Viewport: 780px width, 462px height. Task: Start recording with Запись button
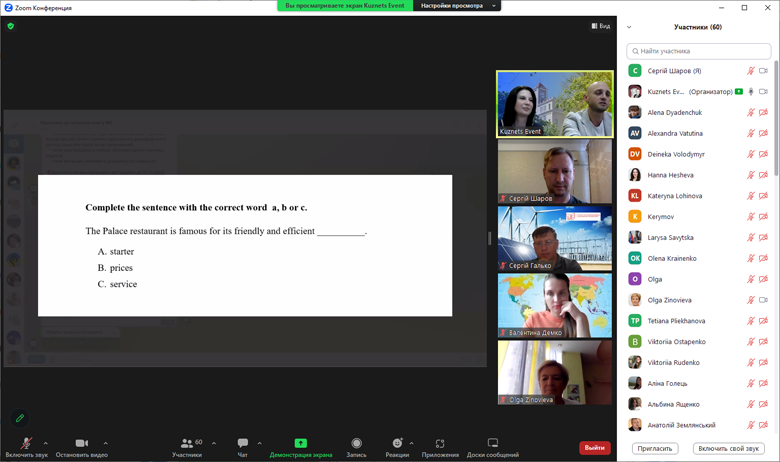pyautogui.click(x=356, y=447)
